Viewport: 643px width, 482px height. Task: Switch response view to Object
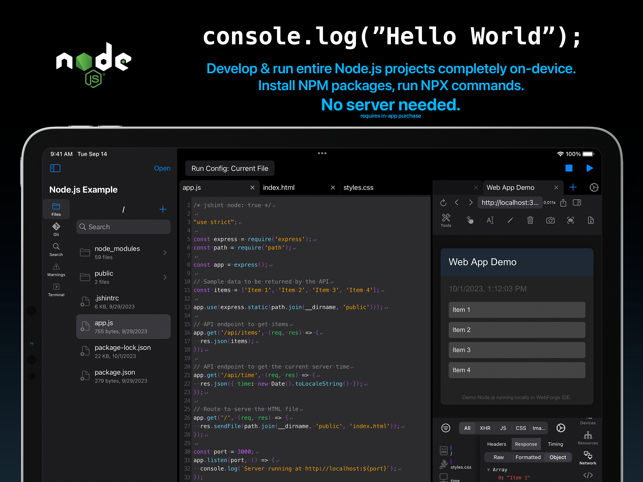pyautogui.click(x=558, y=457)
